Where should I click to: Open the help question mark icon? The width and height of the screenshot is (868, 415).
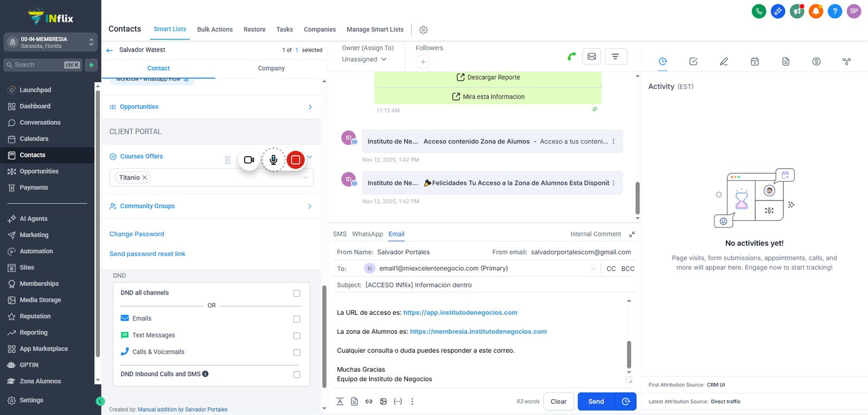(835, 11)
